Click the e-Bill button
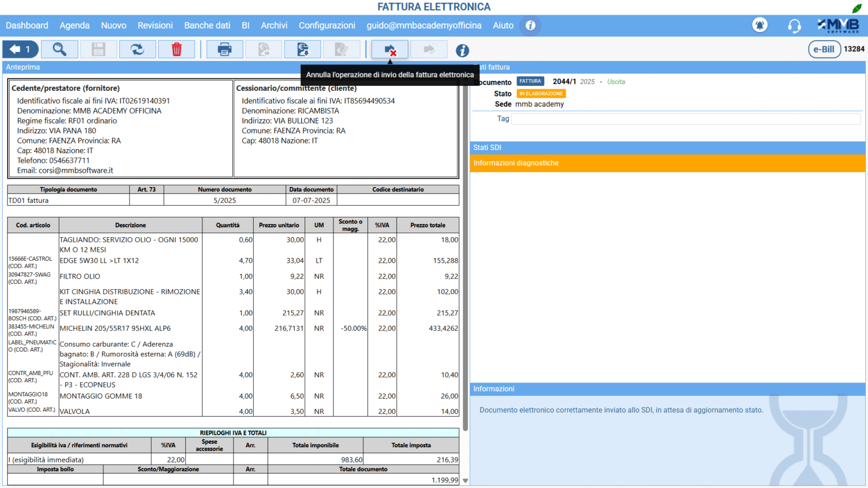868x488 pixels. coord(824,49)
